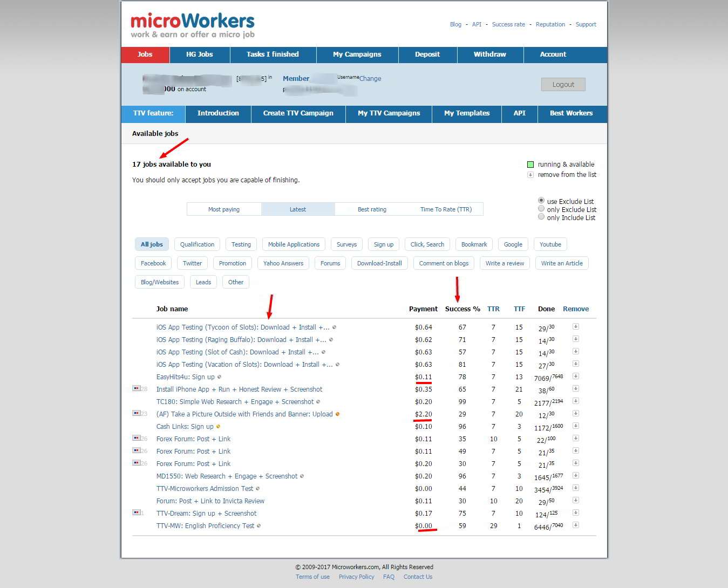The height and width of the screenshot is (588, 728).
Task: Select only Exclude List option
Action: 541,208
